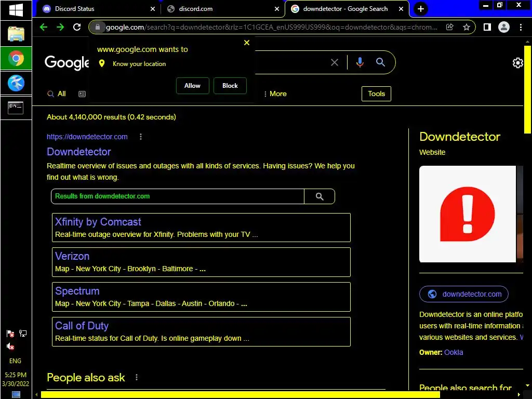Go to the Google logo homepage
This screenshot has height=399, width=532.
point(67,62)
